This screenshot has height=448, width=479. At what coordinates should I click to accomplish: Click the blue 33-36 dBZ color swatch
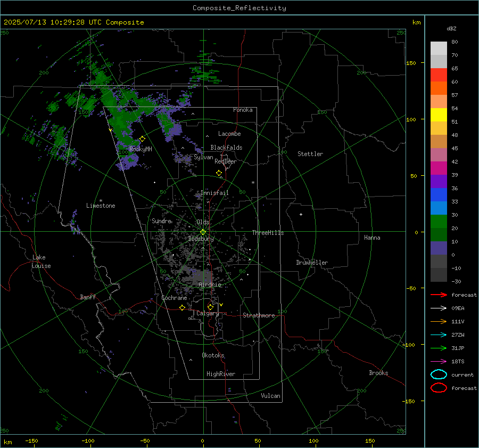pos(439,195)
